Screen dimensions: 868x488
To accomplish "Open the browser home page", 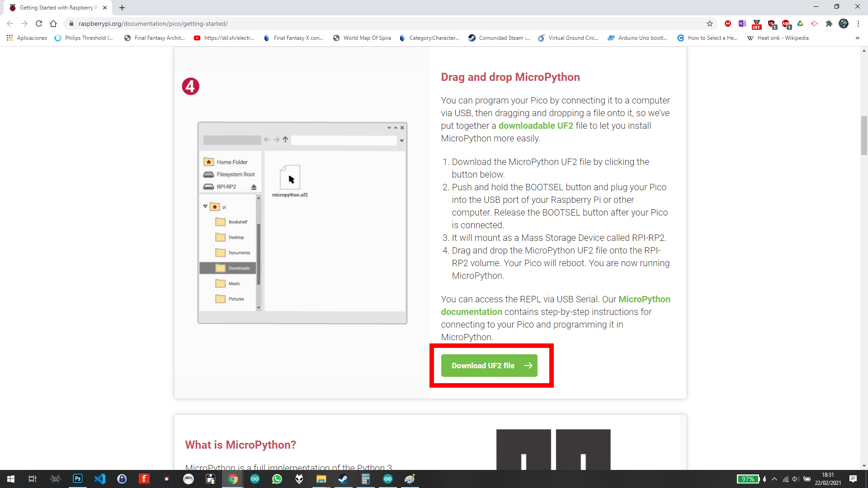I will coord(53,23).
